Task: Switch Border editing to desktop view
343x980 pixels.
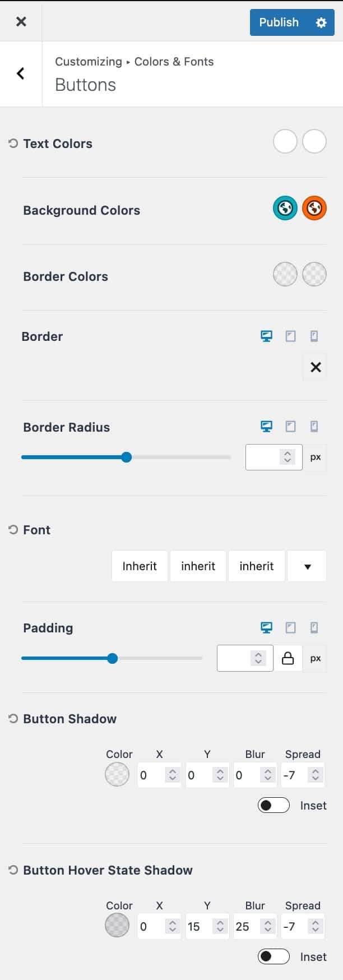Action: (267, 336)
